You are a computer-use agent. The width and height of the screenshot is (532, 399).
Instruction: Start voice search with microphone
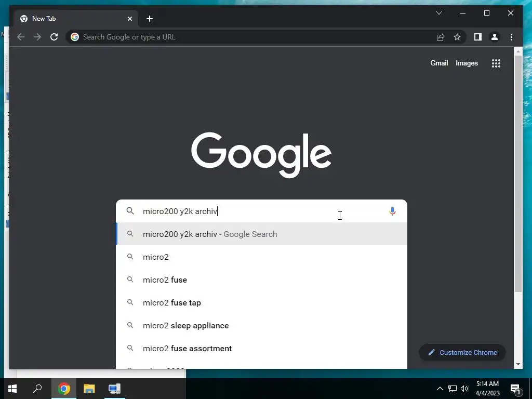point(392,211)
